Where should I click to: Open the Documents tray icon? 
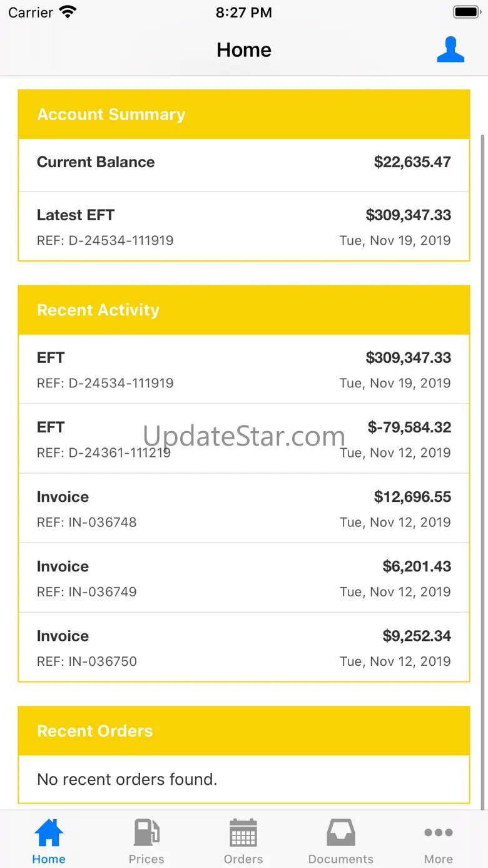[x=341, y=833]
